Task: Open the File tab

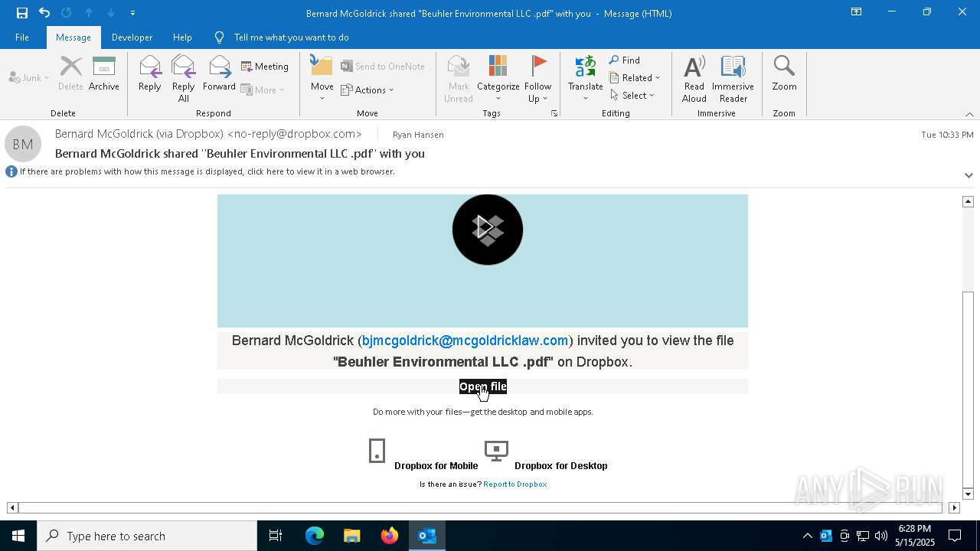Action: tap(22, 37)
